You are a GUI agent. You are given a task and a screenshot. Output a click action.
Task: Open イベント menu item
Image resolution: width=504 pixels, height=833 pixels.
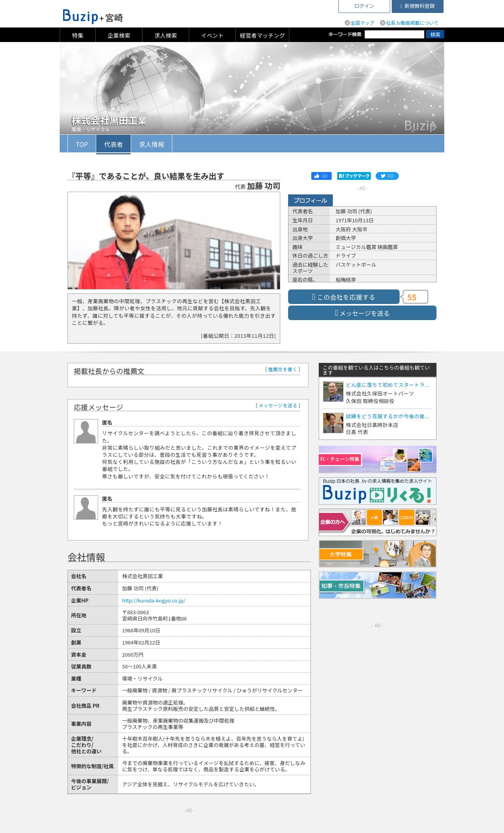212,35
